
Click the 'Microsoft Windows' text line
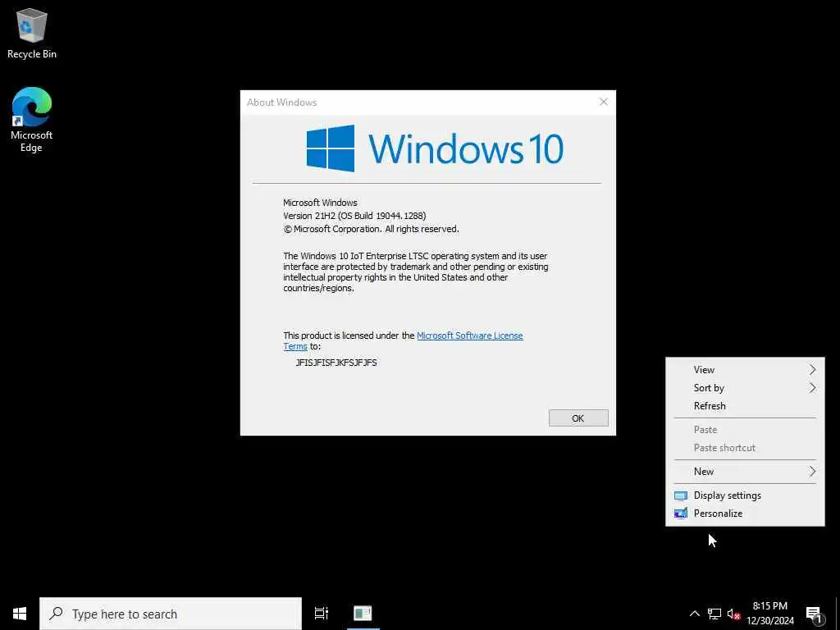click(320, 203)
